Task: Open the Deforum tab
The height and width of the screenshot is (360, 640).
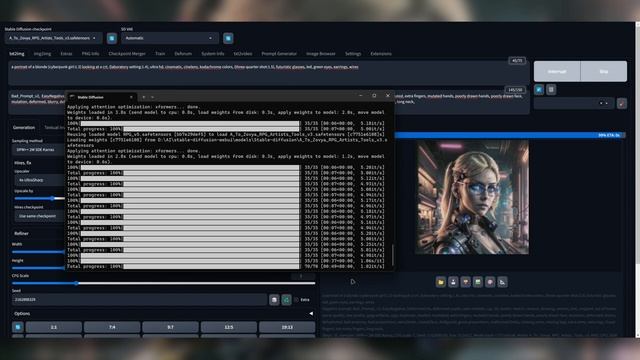Action: (x=183, y=53)
